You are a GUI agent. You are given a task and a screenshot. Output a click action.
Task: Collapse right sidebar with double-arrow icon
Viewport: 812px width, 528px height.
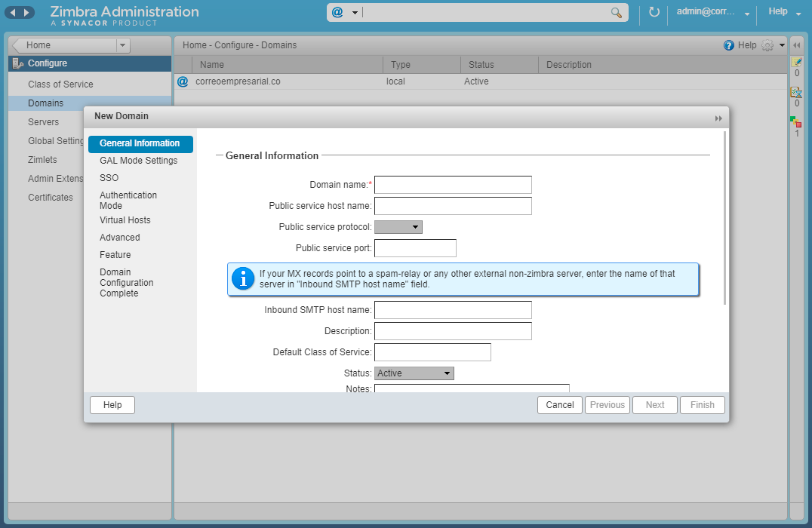click(796, 45)
